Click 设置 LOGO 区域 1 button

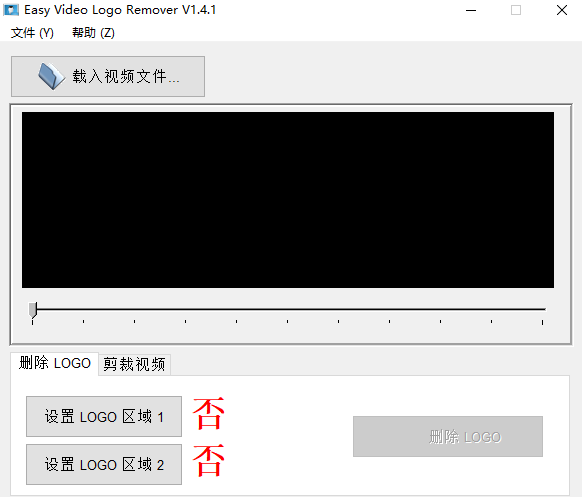[x=104, y=416]
